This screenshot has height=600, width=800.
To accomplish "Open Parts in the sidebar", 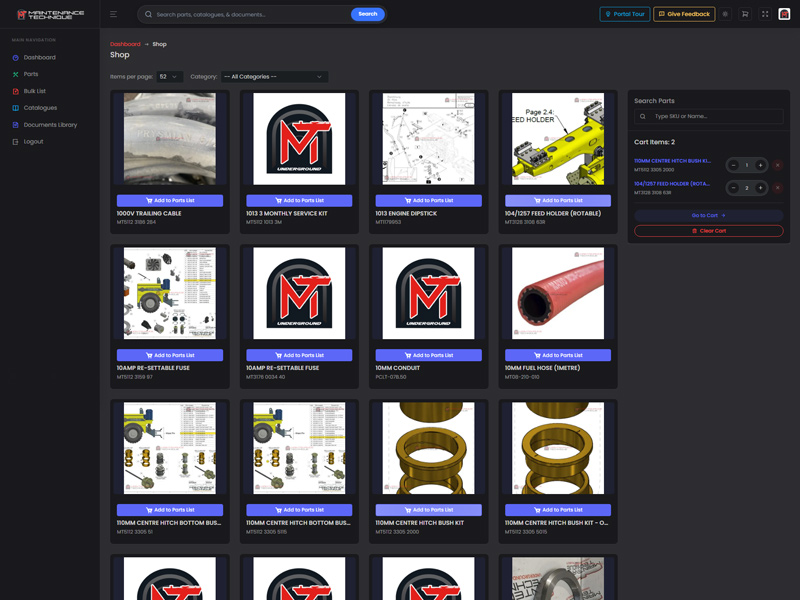I will (x=31, y=74).
